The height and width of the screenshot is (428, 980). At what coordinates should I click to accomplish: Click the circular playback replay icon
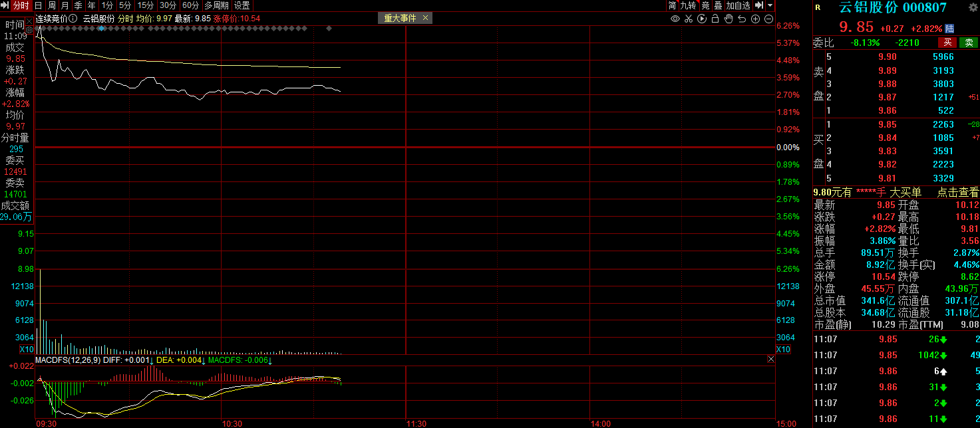[702, 19]
